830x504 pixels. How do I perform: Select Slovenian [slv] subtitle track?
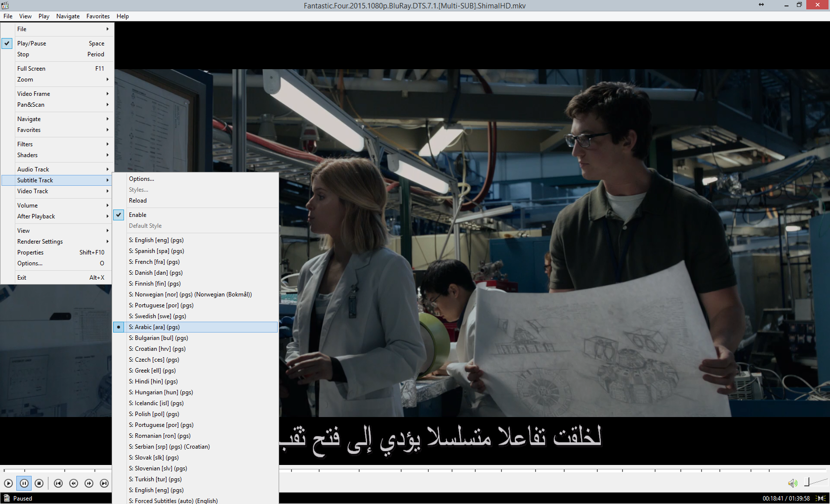coord(196,468)
